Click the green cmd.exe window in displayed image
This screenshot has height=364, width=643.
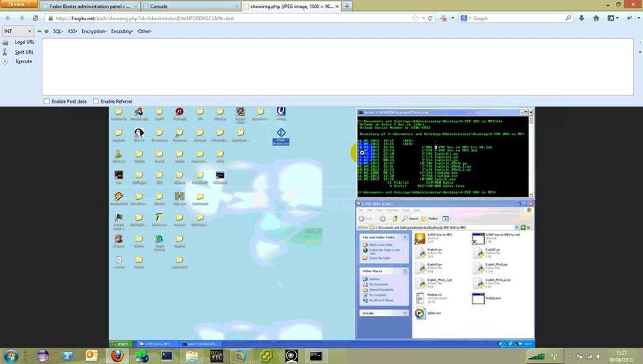coord(445,153)
